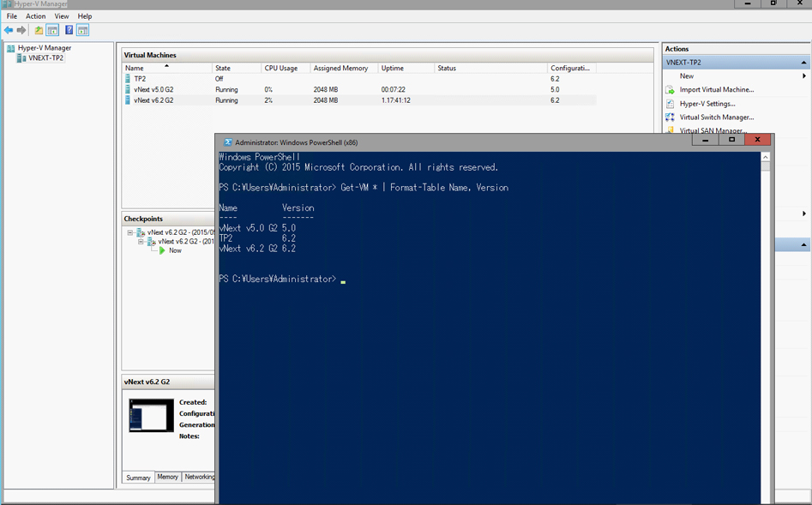
Task: Click the PowerShell icon in window title bar
Action: (x=227, y=142)
